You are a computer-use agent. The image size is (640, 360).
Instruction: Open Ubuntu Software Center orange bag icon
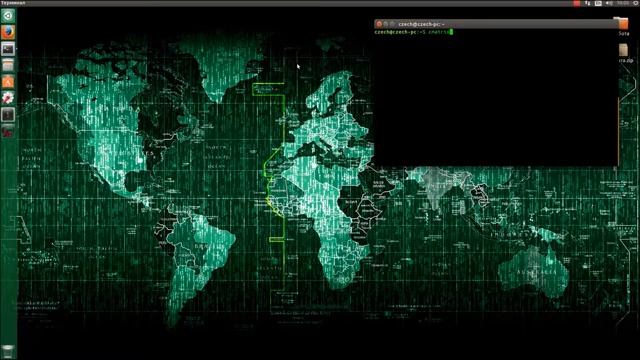point(8,82)
